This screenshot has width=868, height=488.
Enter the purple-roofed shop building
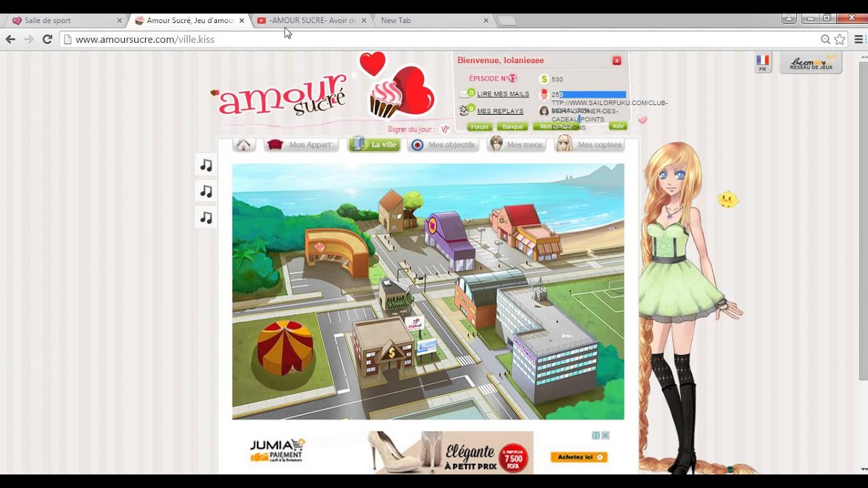pos(450,241)
